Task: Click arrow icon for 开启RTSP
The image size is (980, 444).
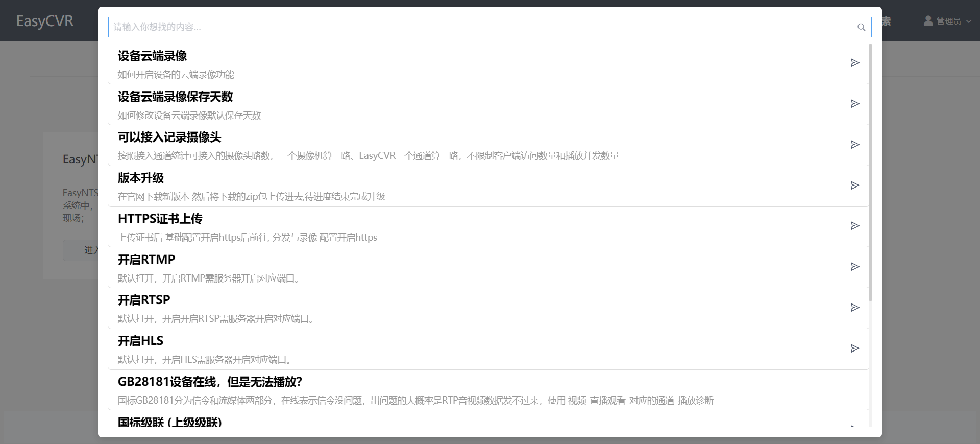Action: 855,308
